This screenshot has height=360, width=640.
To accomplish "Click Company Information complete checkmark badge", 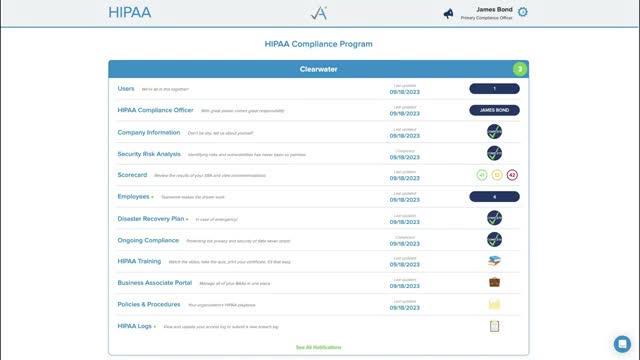I will coord(494,132).
